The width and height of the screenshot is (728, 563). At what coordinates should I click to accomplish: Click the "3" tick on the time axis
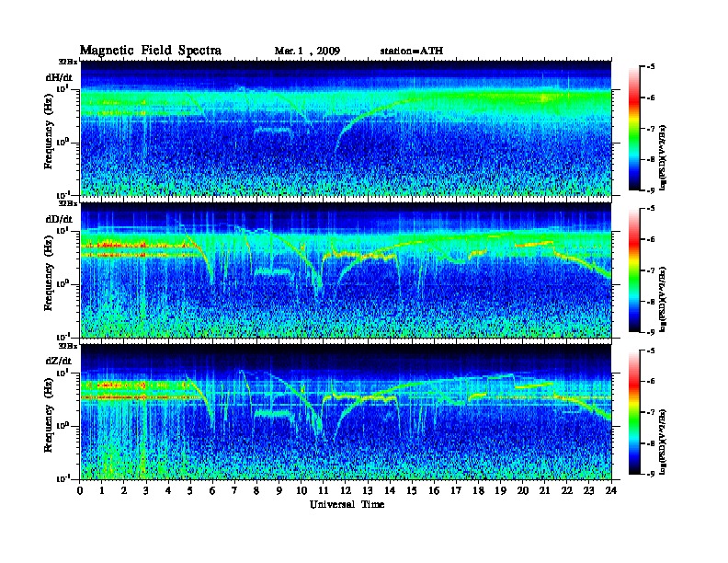(146, 490)
